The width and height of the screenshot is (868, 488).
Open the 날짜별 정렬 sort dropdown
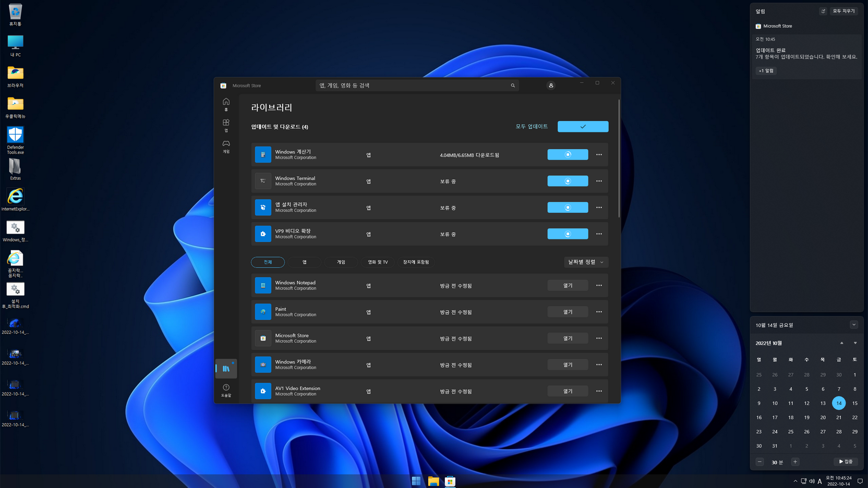586,262
